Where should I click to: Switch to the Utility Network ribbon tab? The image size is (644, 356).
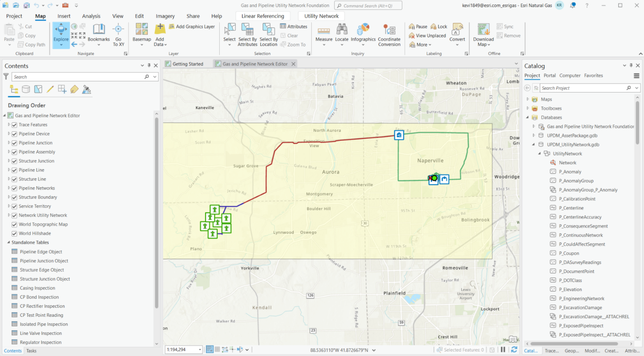[321, 15]
